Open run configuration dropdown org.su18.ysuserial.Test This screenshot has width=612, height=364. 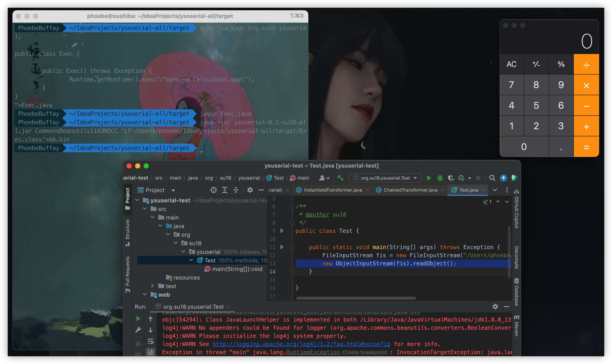[385, 178]
